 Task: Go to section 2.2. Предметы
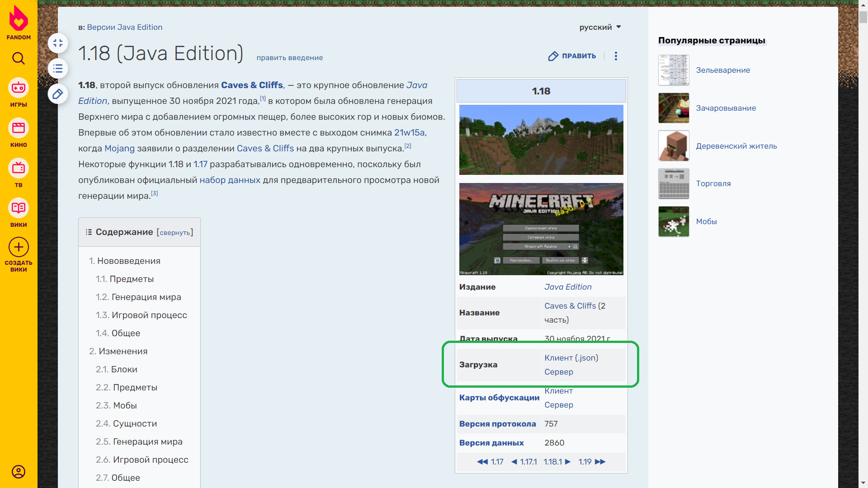[x=127, y=387]
